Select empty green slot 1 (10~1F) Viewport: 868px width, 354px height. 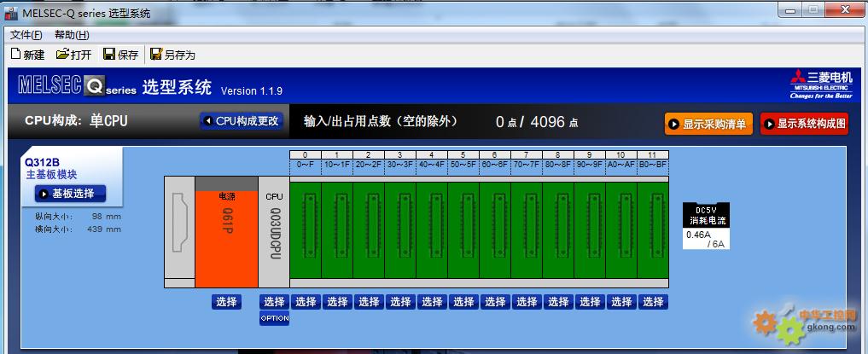[x=337, y=230]
